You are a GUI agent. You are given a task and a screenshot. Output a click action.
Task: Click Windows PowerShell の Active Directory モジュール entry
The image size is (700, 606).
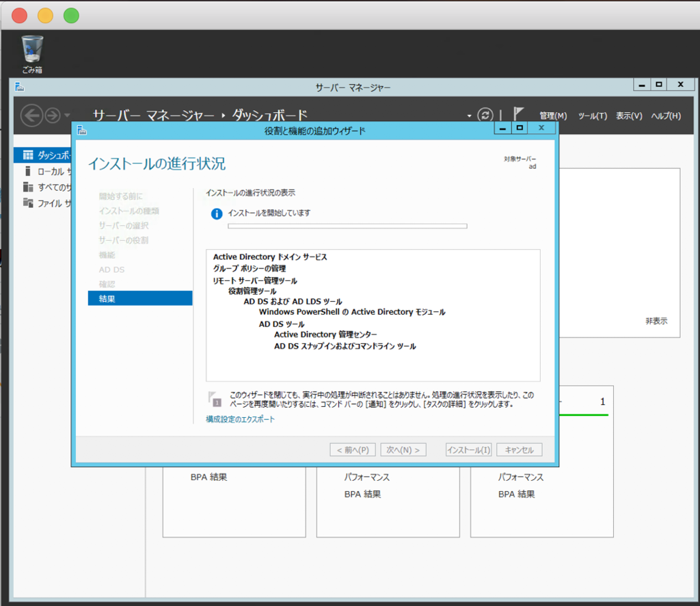pyautogui.click(x=352, y=312)
